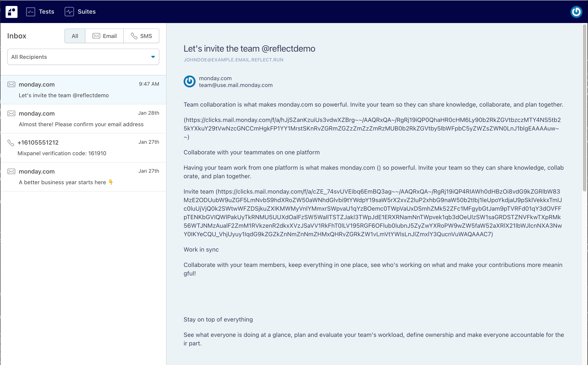Click the blue dropdown arrow for recipients

coord(153,57)
